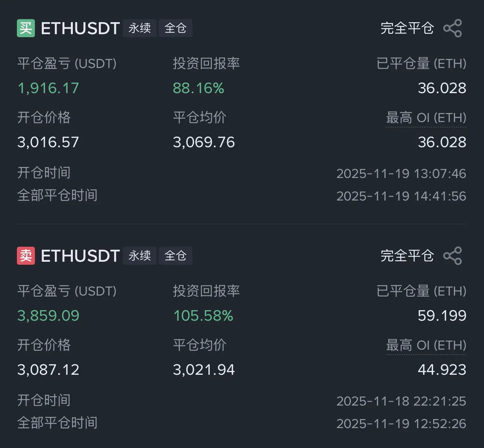This screenshot has height=448, width=484.
Task: Share the sell ETHUSDT position record
Action: pos(452,256)
